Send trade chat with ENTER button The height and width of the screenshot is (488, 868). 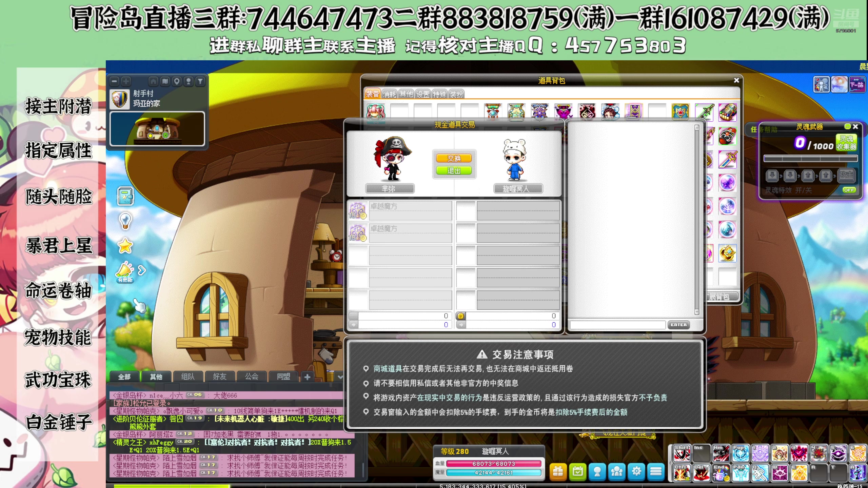point(678,325)
